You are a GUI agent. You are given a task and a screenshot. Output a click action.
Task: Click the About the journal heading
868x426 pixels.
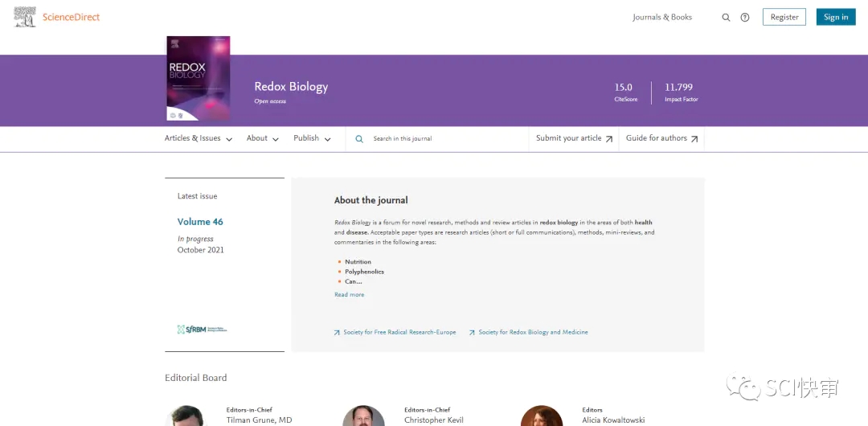[x=371, y=200]
